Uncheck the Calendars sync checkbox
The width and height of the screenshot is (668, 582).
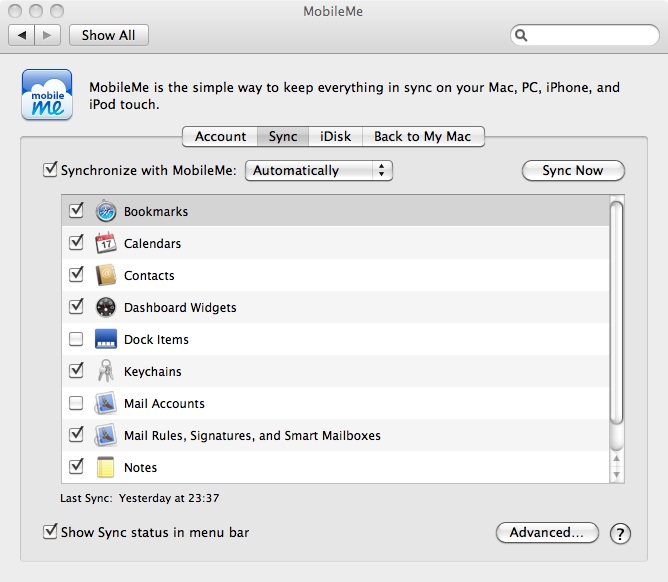point(76,242)
